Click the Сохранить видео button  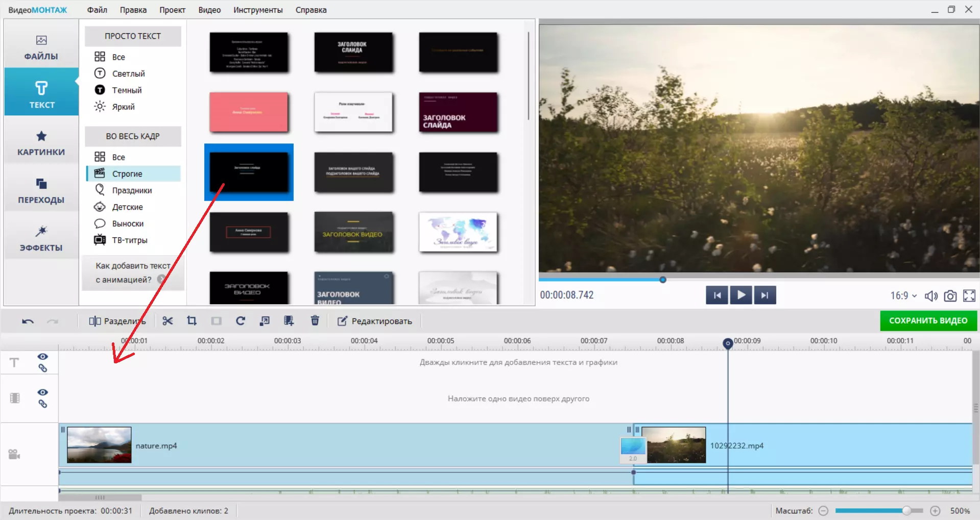928,320
